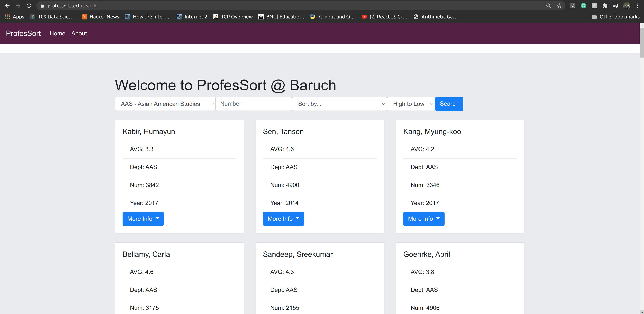Click the Grammarly extension icon

coord(584,6)
